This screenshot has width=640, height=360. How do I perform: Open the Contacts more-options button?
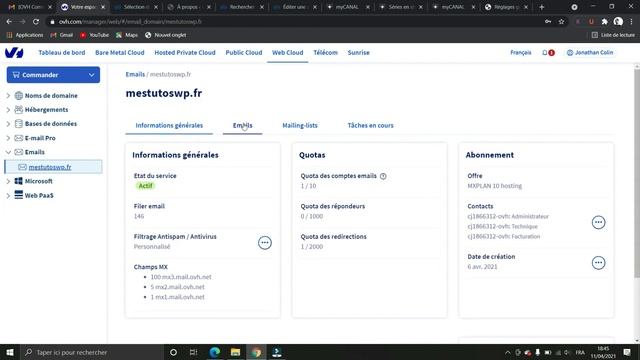(598, 222)
